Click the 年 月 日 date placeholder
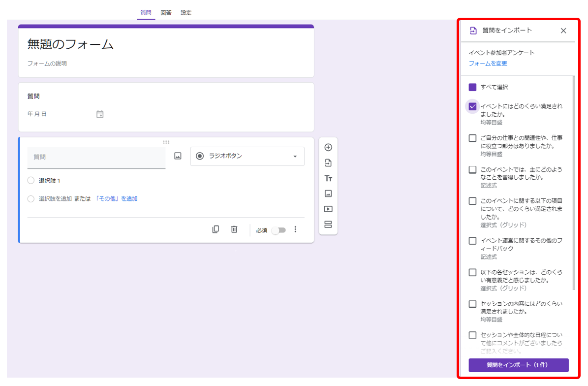588x386 pixels. pyautogui.click(x=37, y=114)
